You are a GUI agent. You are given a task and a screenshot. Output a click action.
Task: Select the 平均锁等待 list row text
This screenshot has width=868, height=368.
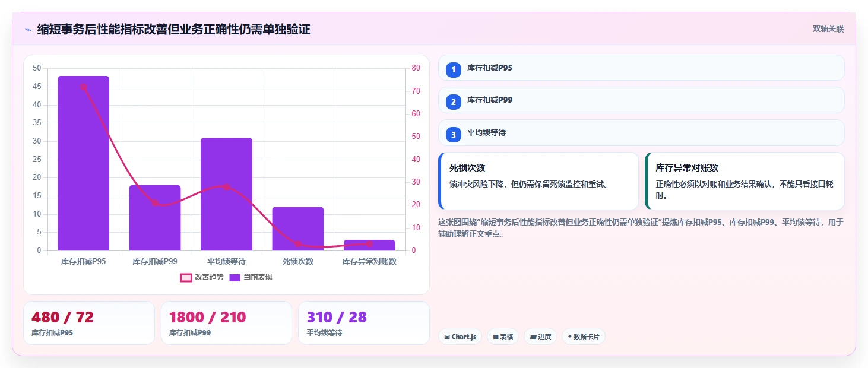click(x=486, y=133)
